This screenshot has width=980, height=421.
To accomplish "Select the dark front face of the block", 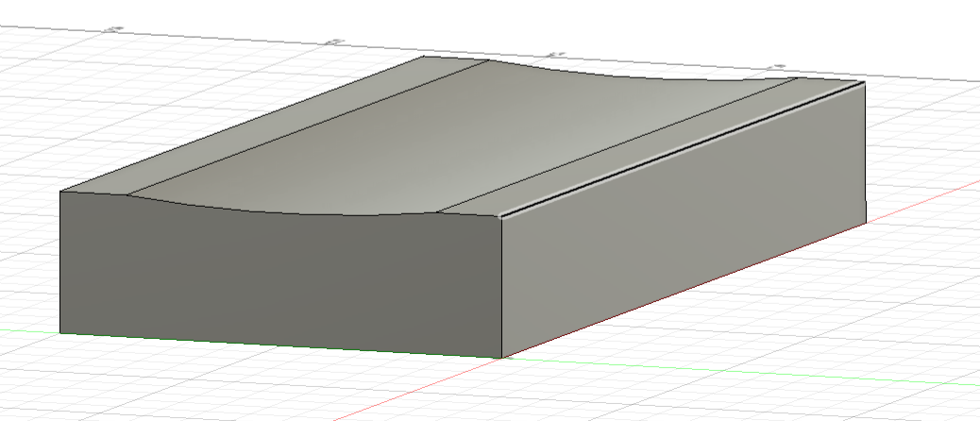I will (281, 281).
